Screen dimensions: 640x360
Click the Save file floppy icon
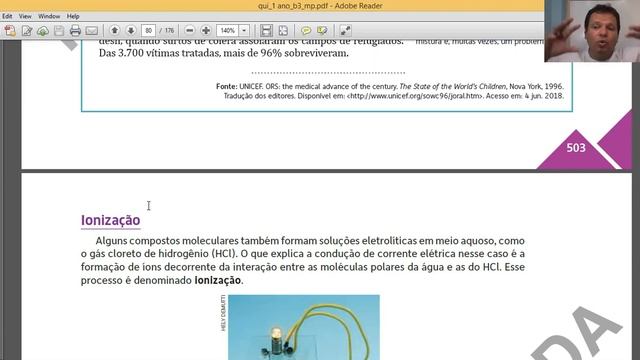[x=59, y=31]
